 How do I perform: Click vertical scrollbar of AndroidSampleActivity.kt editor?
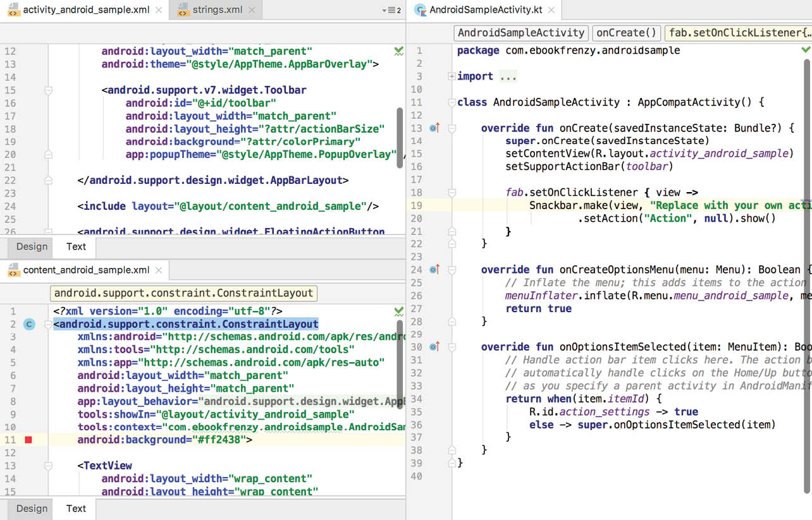[x=807, y=275]
